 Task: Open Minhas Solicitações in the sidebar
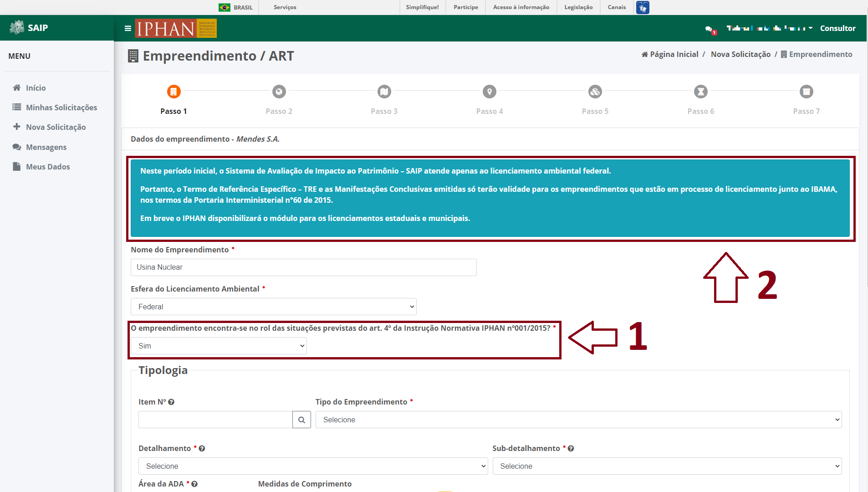pos(61,108)
